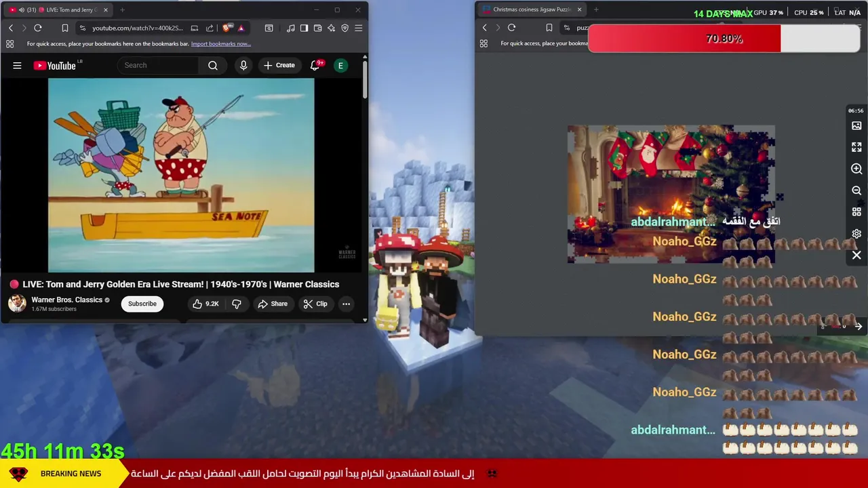Open the YouTube Create menu
Viewport: 868px width, 488px height.
pyautogui.click(x=279, y=65)
